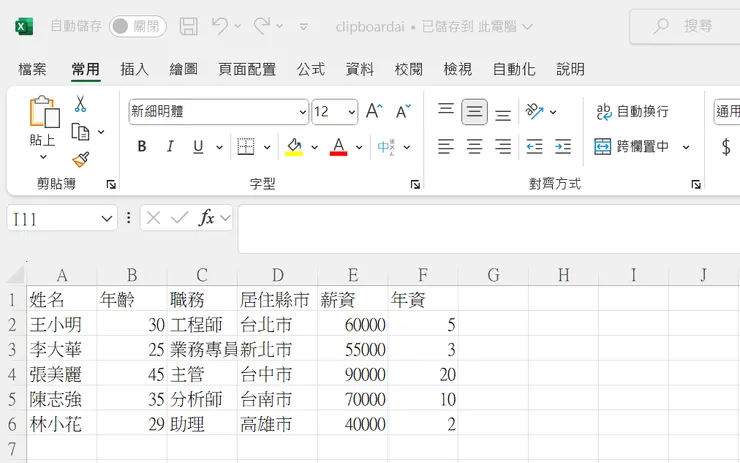This screenshot has width=740, height=463.
Task: Switch to the 檢視 tab
Action: click(x=458, y=69)
